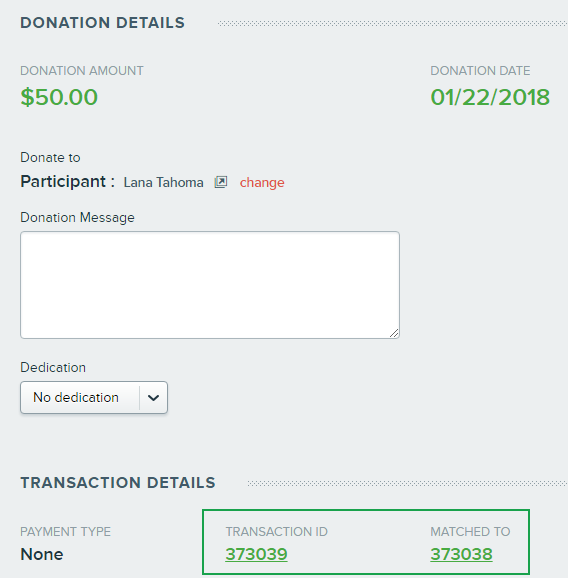Click the Donation Details heading

[102, 23]
